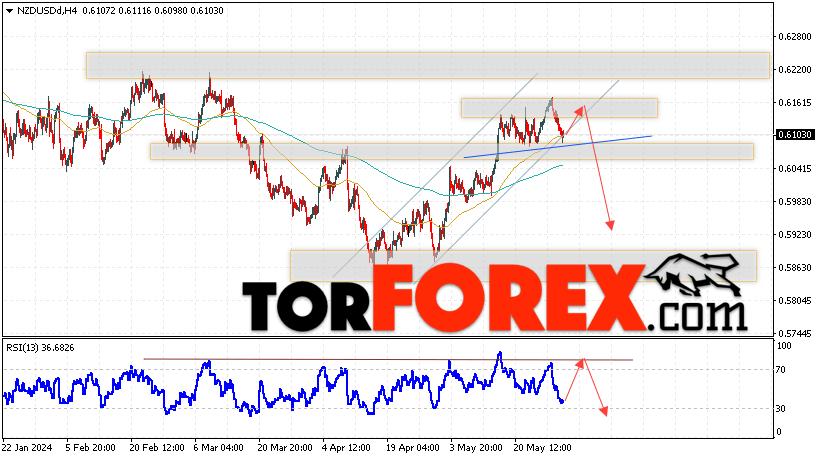819x459 pixels.
Task: Select the 3 May 20:00 date label
Action: (x=476, y=448)
